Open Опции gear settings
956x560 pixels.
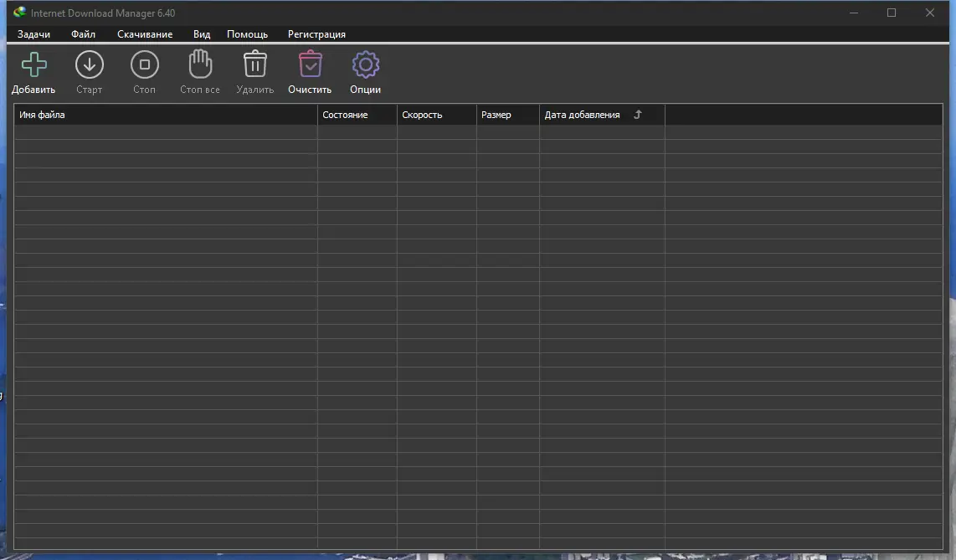365,64
